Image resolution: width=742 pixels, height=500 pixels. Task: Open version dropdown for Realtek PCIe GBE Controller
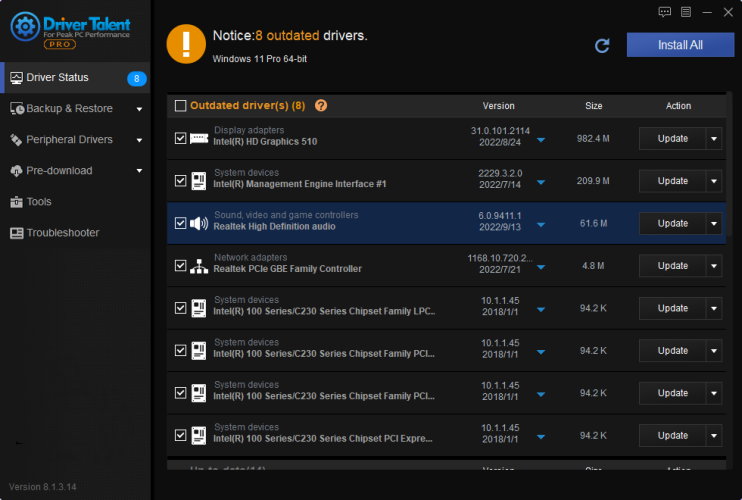541,267
